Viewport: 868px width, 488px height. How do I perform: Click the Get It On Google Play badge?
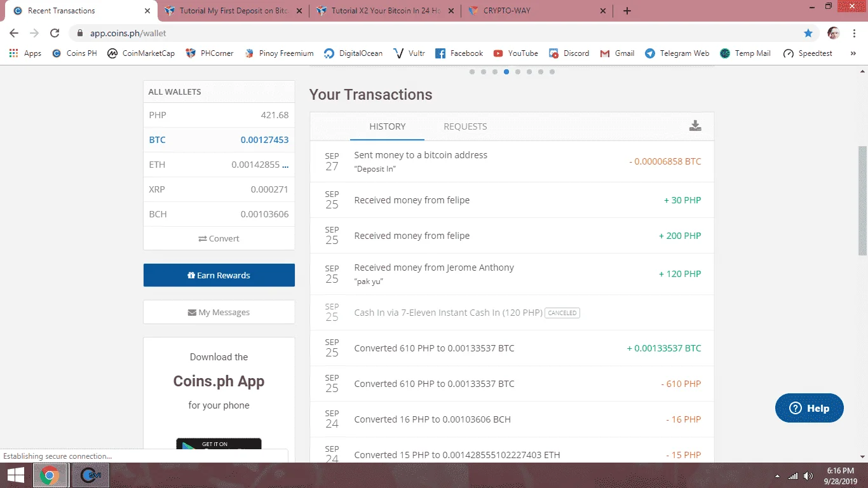pos(219,445)
